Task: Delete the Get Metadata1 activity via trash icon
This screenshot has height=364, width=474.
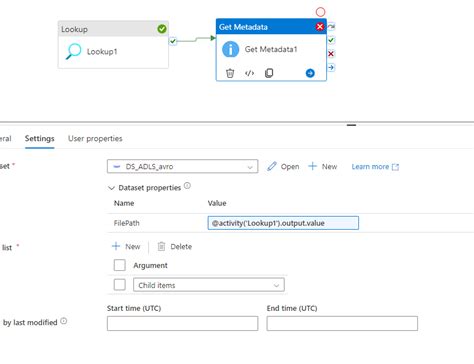Action: pos(230,73)
